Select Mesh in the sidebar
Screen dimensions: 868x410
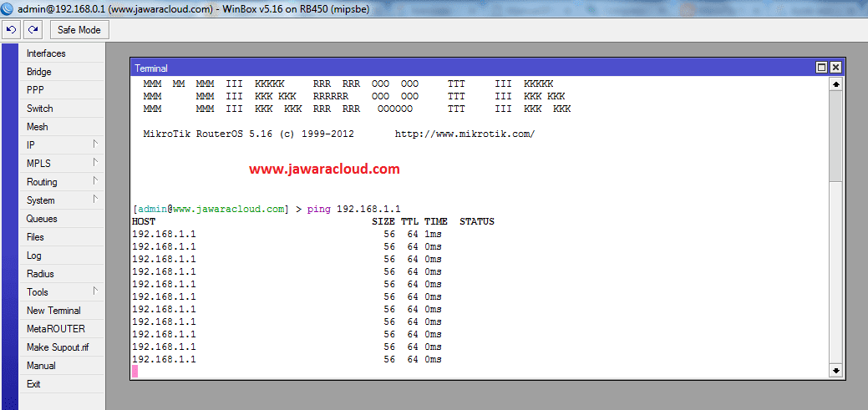(62, 127)
